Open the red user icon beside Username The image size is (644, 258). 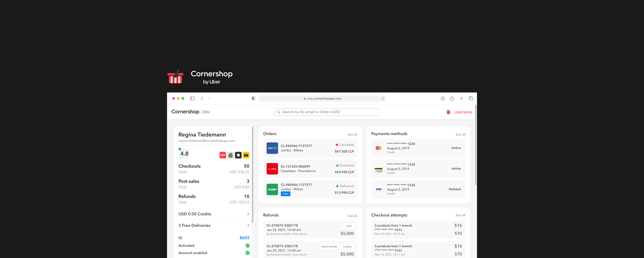(448, 112)
